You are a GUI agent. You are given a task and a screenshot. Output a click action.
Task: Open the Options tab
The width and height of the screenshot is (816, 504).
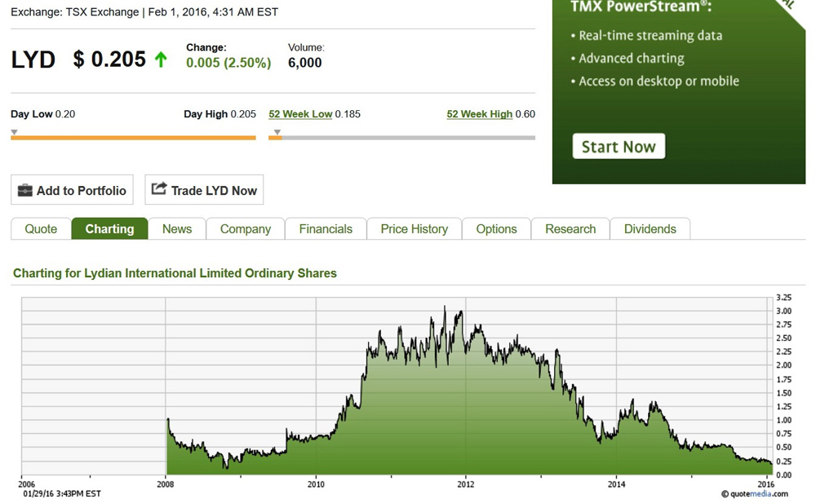point(496,229)
